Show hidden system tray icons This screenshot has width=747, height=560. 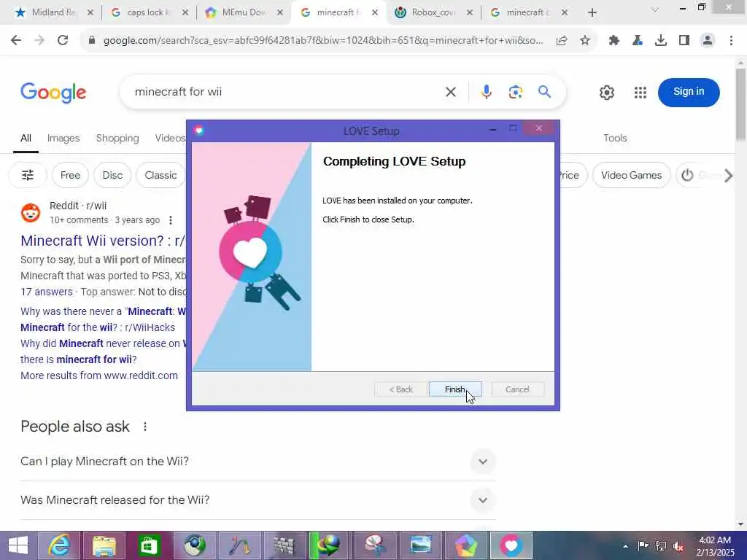pos(625,546)
